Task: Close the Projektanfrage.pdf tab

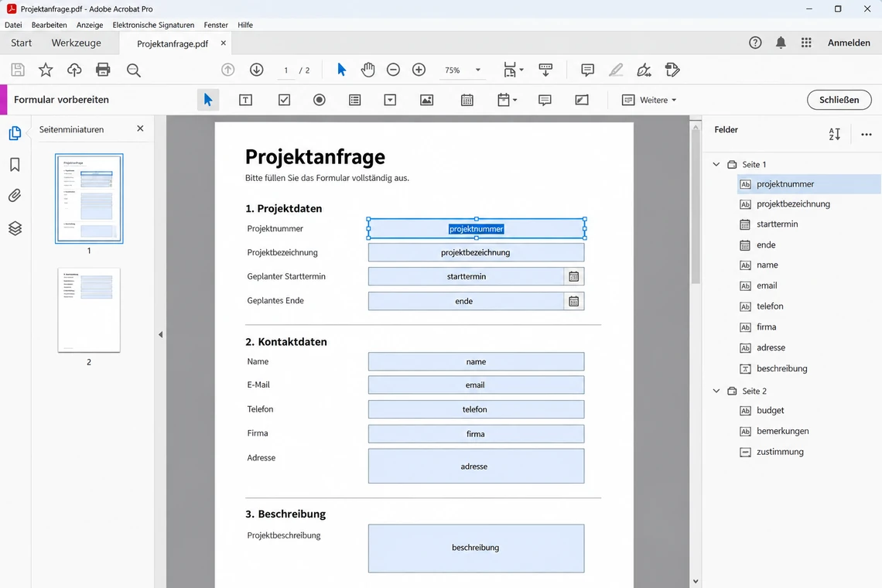Action: (224, 43)
